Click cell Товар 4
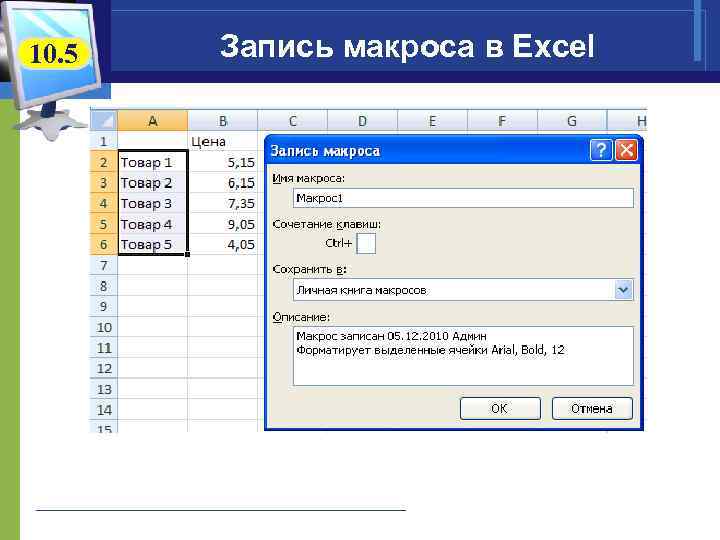The image size is (720, 540). [153, 224]
